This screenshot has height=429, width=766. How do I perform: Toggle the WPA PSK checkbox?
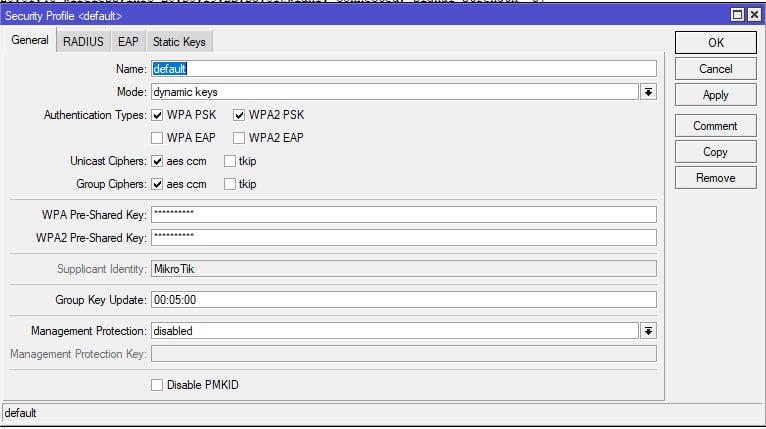coord(157,115)
